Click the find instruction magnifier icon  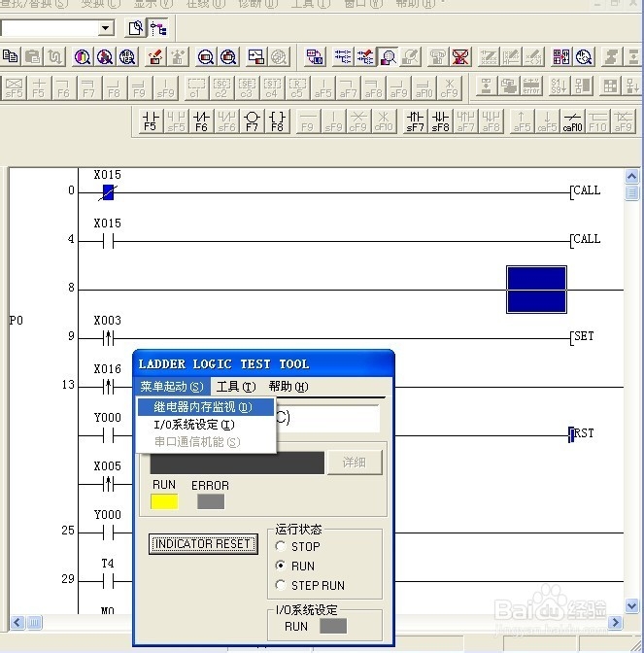point(105,56)
